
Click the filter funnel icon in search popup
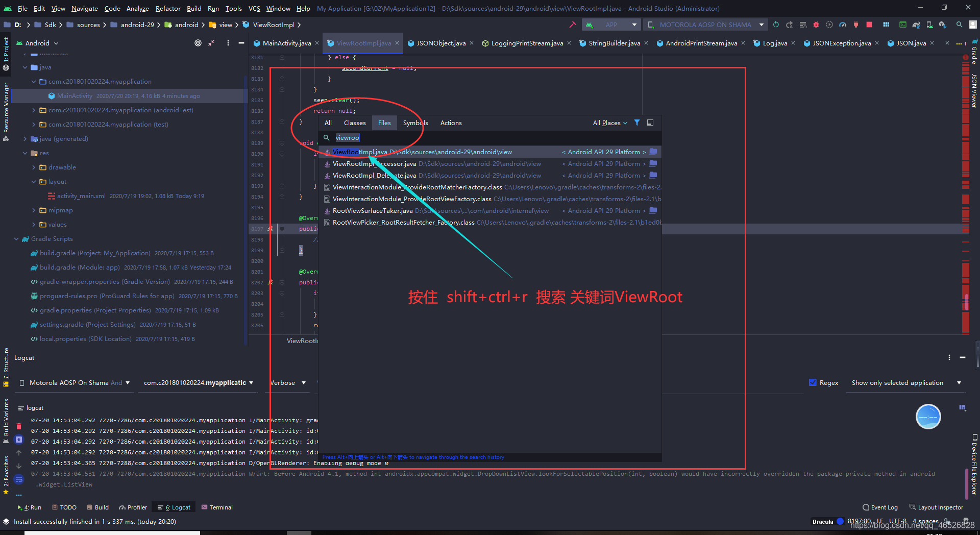point(637,123)
